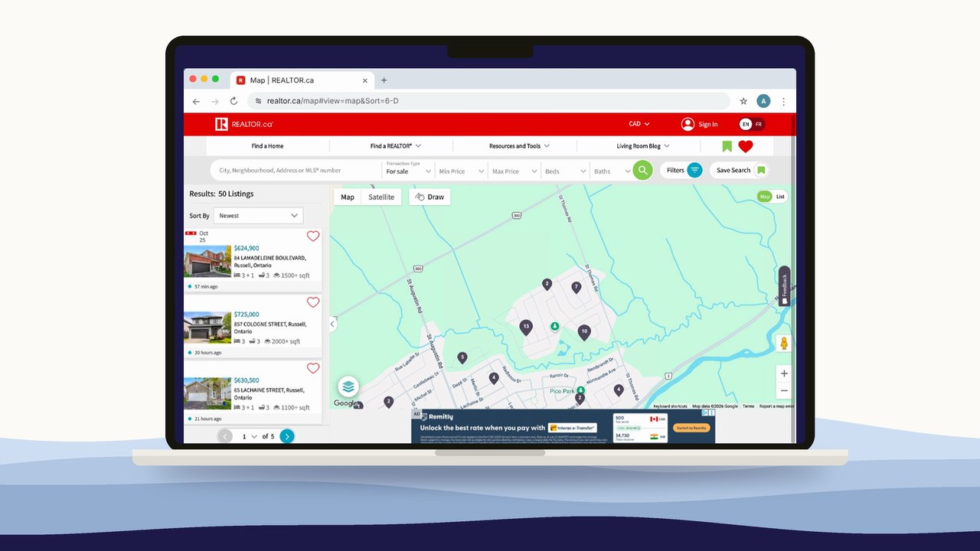Screen dimensions: 980x551
Task: Go to the next results page
Action: 286,436
